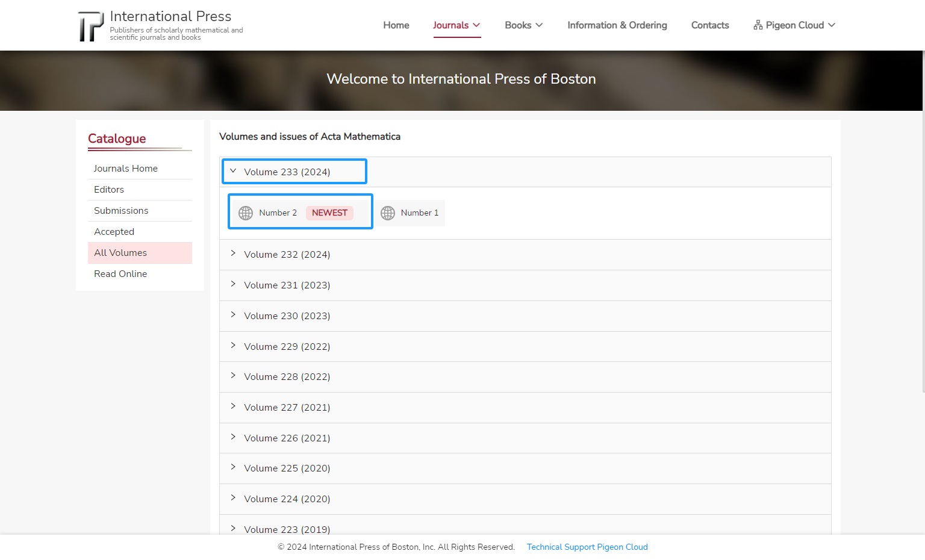
Task: Click the copyright notice text
Action: point(396,547)
